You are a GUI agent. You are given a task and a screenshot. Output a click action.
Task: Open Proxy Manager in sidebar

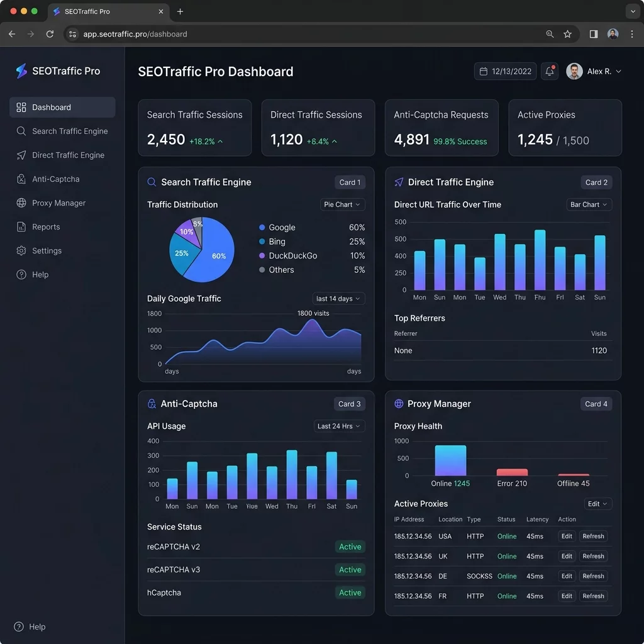point(62,203)
